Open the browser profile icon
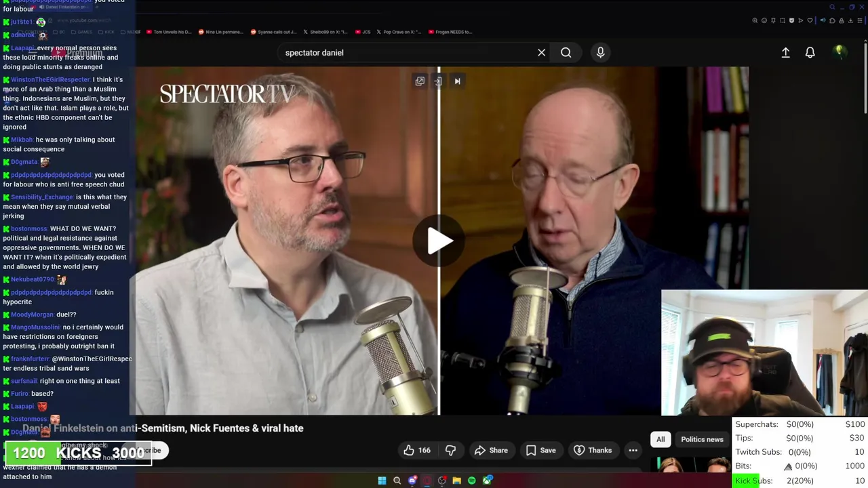 click(x=842, y=20)
